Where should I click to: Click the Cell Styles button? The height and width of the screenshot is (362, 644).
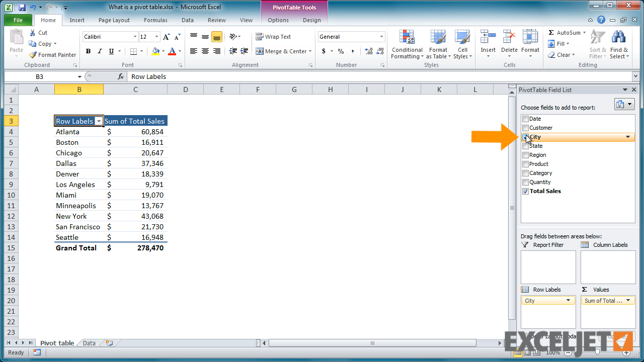462,44
